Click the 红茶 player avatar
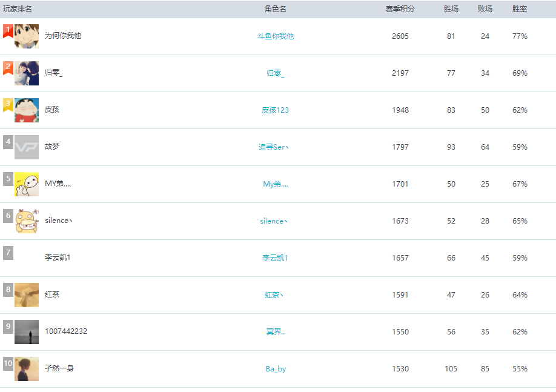 coord(27,295)
